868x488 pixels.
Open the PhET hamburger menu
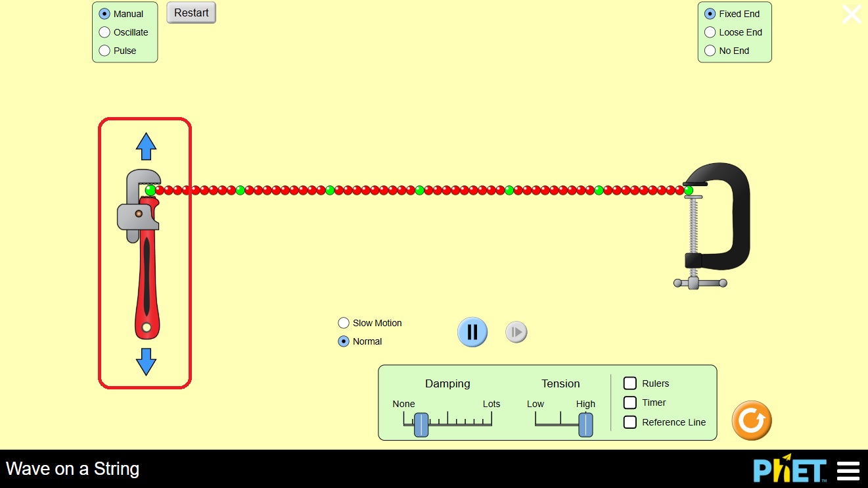[848, 471]
